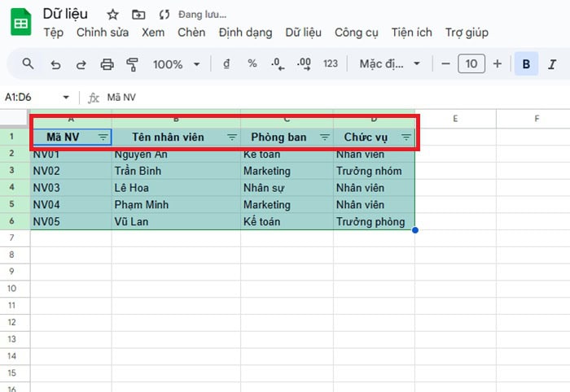Image resolution: width=570 pixels, height=392 pixels.
Task: Toggle Bold formatting button
Action: click(x=527, y=63)
